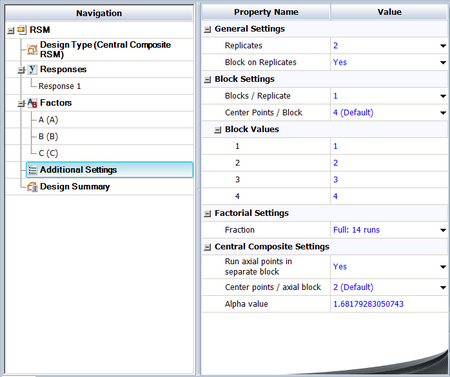
Task: Click the Design Type icon in navigation
Action: [x=32, y=50]
